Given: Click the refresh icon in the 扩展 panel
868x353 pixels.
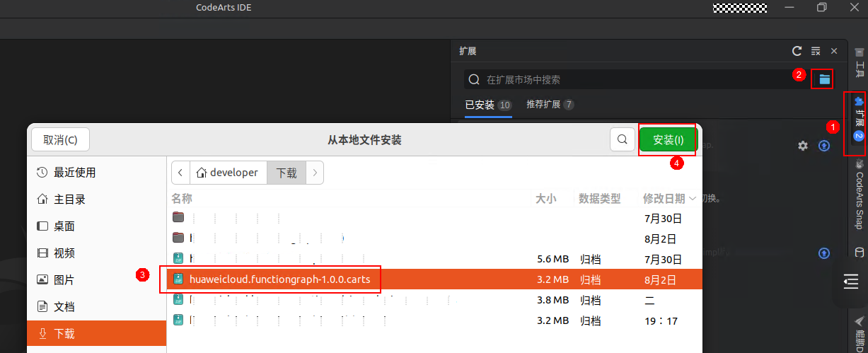Looking at the screenshot, I should 797,51.
